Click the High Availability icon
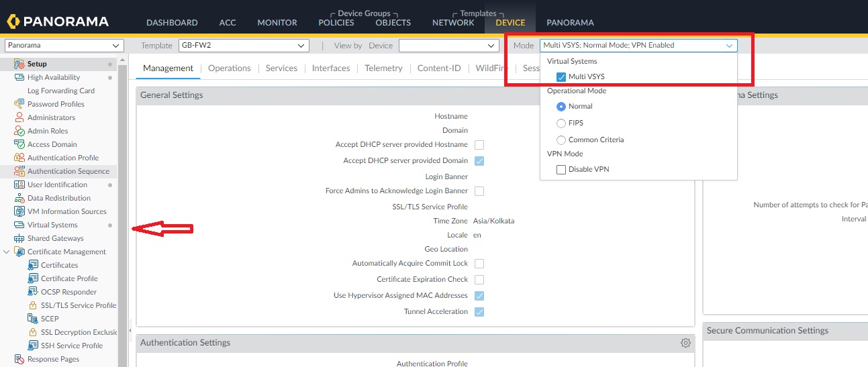Viewport: 868px width, 367px height. (19, 77)
